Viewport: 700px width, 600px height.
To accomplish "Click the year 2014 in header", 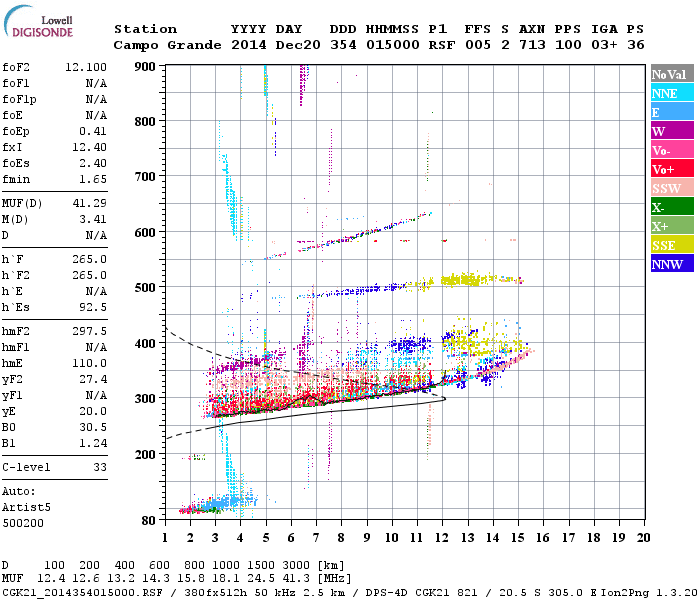I will click(x=249, y=45).
